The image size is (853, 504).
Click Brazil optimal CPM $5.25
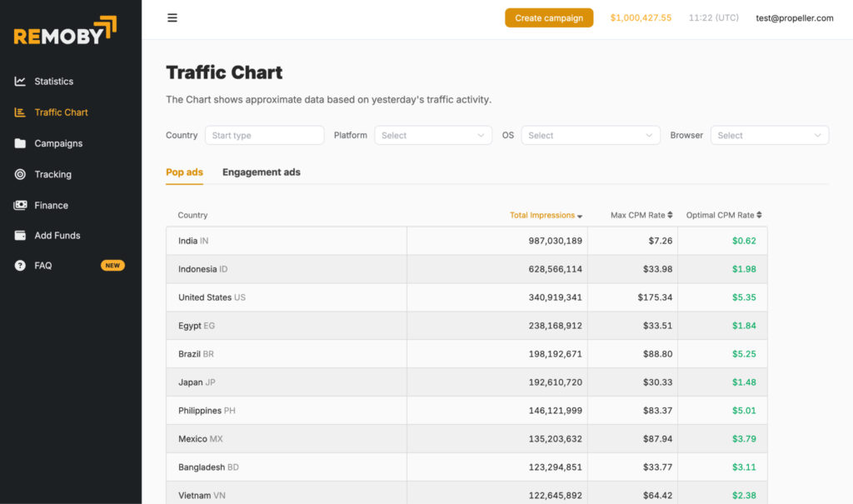click(x=744, y=354)
